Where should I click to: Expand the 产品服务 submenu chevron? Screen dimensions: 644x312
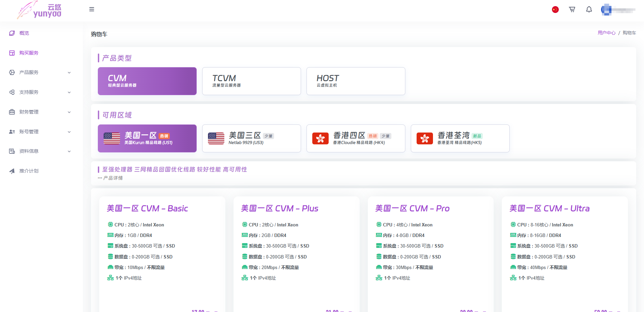69,73
